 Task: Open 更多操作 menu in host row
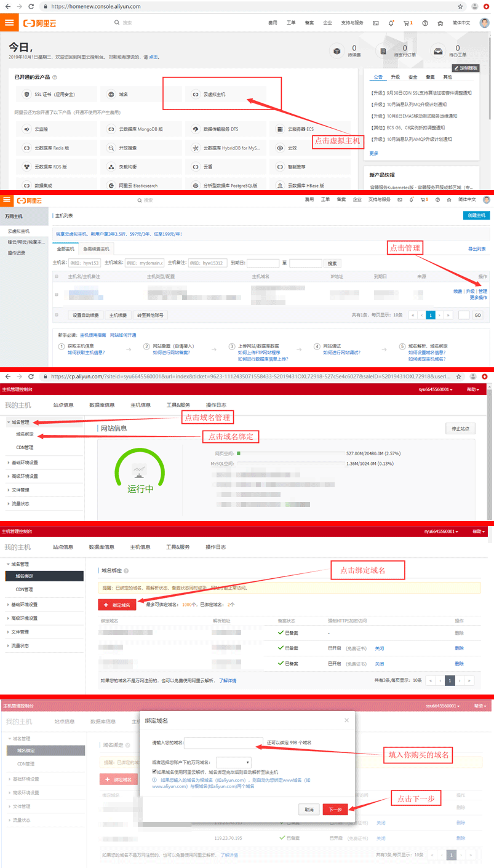click(x=479, y=297)
